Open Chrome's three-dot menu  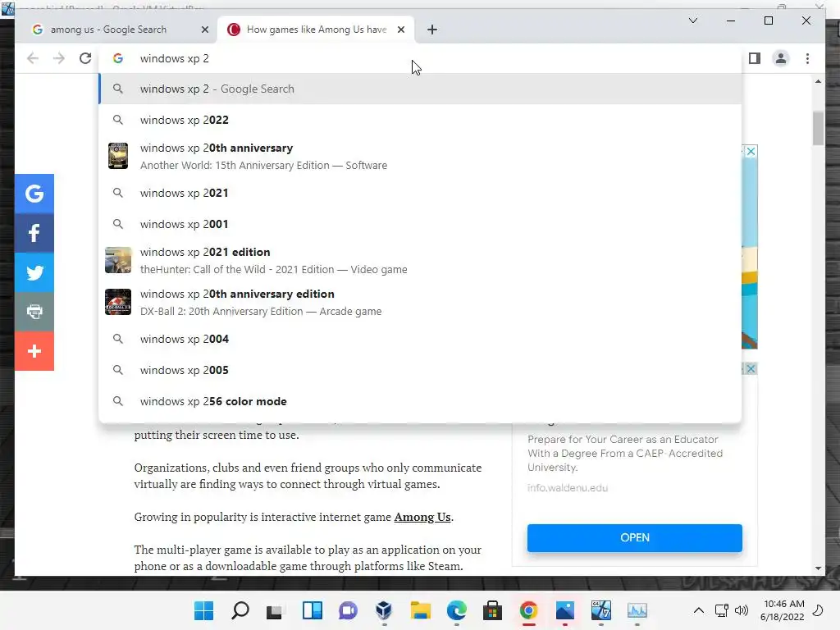click(807, 58)
